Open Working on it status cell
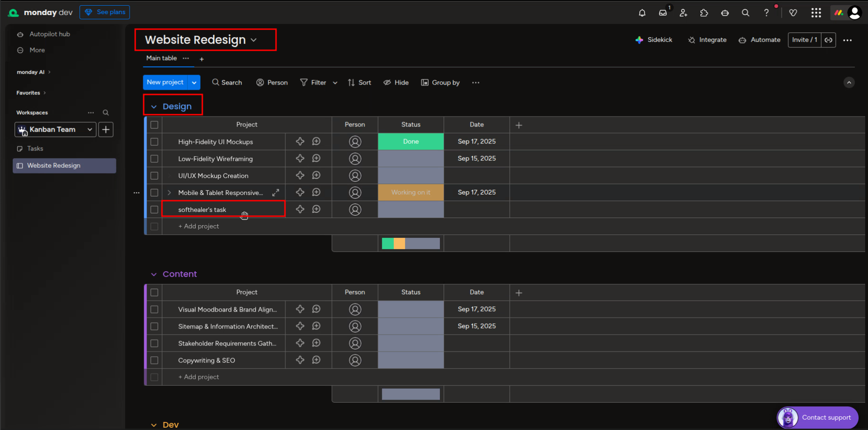Viewport: 868px width, 430px height. click(411, 193)
